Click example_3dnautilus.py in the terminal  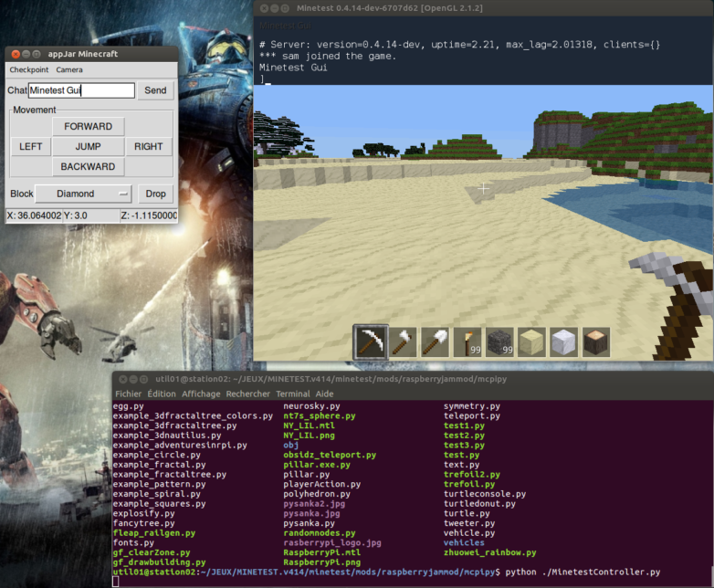click(x=167, y=435)
